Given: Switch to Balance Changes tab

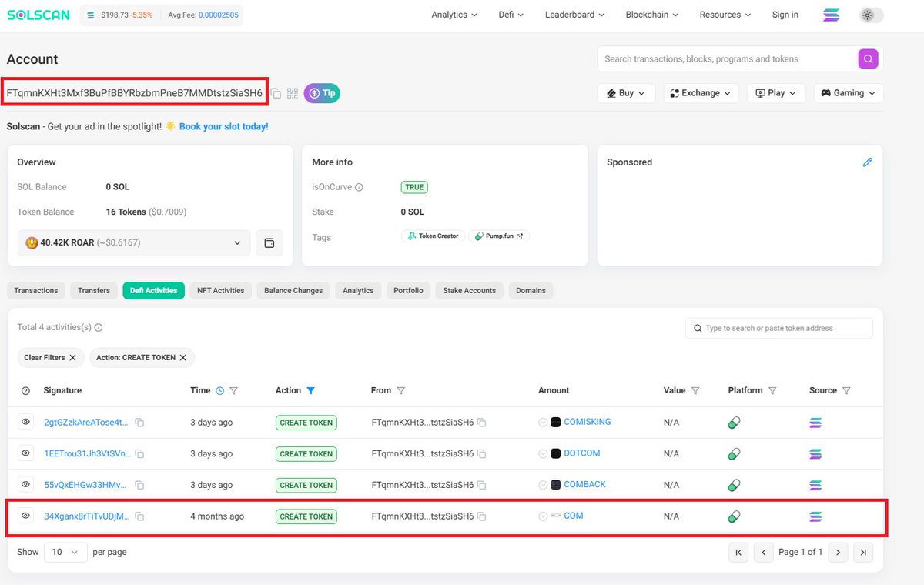Looking at the screenshot, I should [x=293, y=291].
